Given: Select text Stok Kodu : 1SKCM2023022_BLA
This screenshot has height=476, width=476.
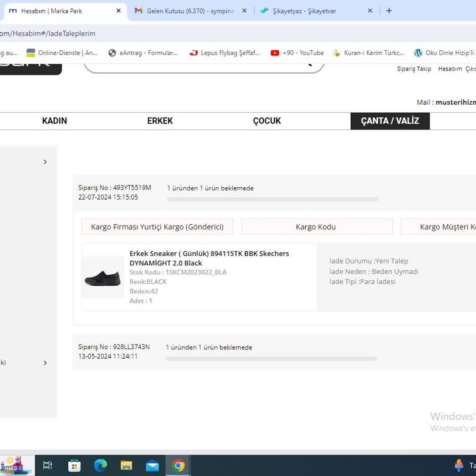Looking at the screenshot, I should tap(178, 272).
